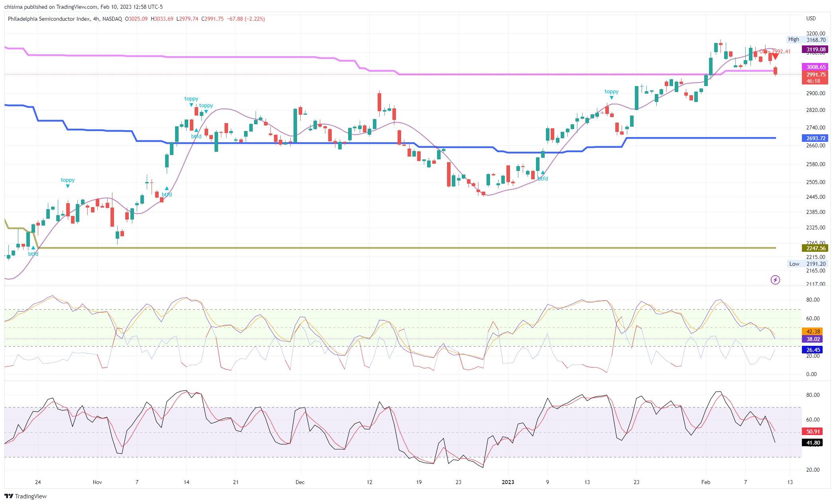Image resolution: width=835 pixels, height=504 pixels.
Task: Click the Low 2191.20 price label
Action: coord(808,264)
